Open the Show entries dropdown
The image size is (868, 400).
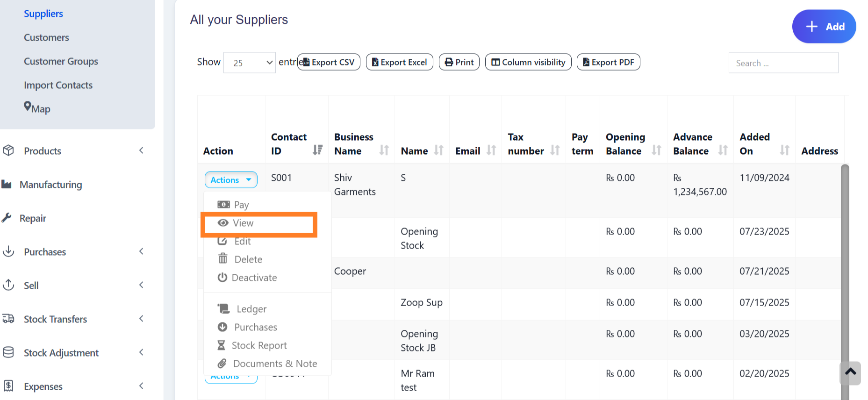tap(250, 63)
